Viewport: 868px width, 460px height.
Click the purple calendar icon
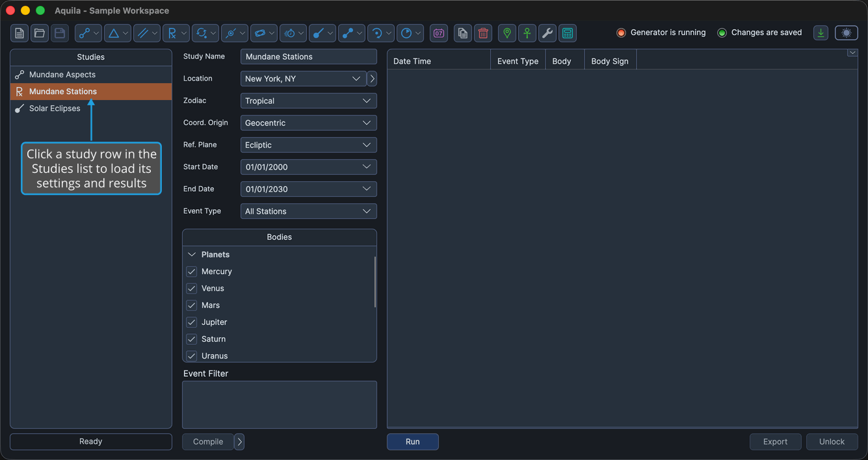click(x=439, y=33)
